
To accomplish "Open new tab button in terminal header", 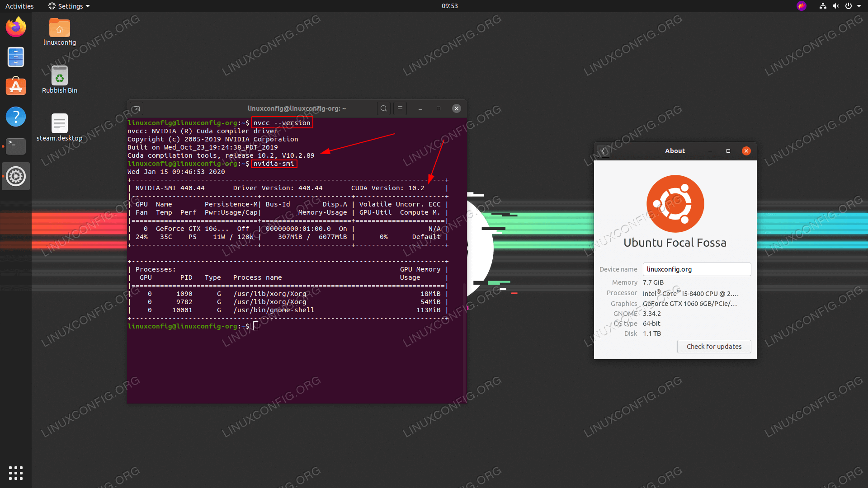I will 137,108.
